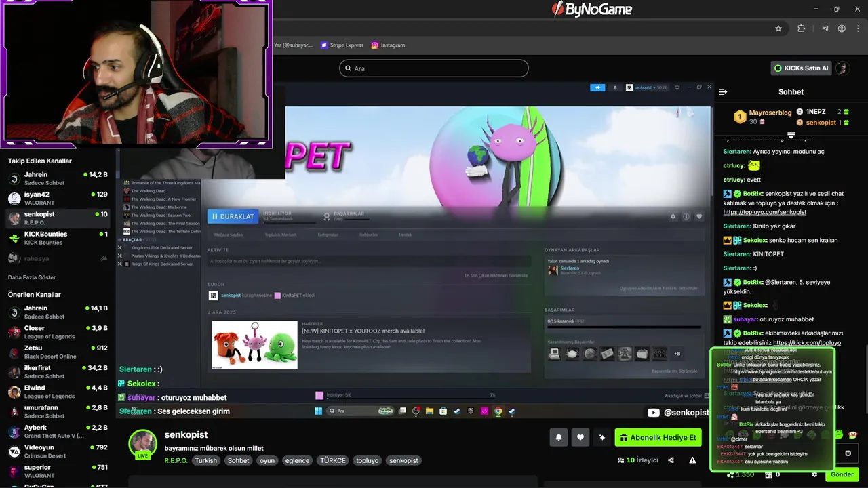Click Abonelik Hediye Et button
Screen dimensions: 868x488
658,438
